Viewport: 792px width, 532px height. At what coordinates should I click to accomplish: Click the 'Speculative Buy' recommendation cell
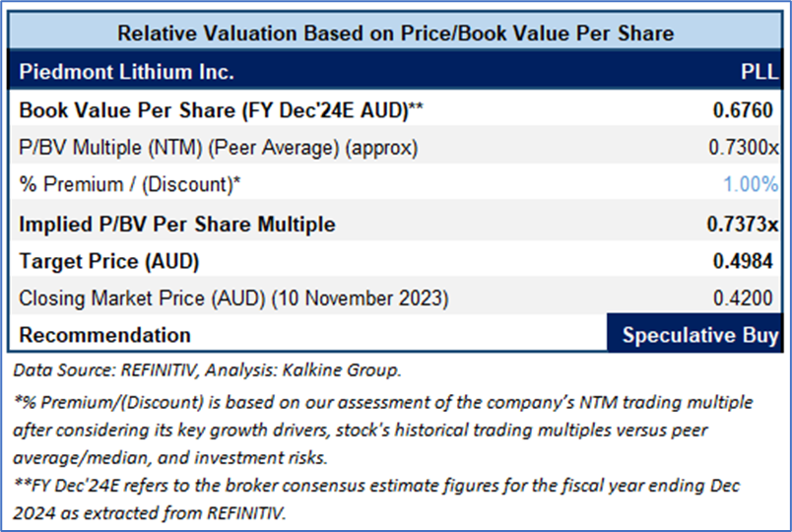click(x=699, y=335)
